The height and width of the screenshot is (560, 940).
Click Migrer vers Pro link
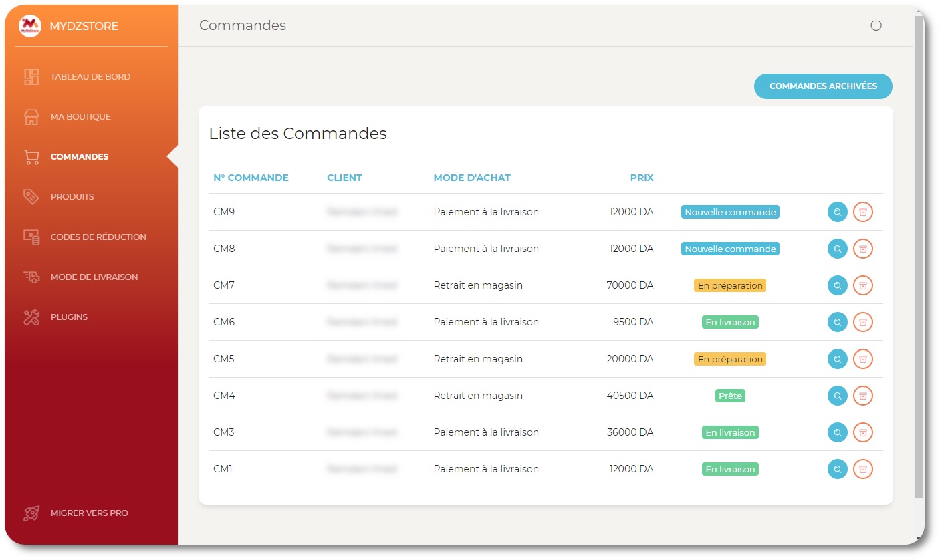tap(89, 513)
